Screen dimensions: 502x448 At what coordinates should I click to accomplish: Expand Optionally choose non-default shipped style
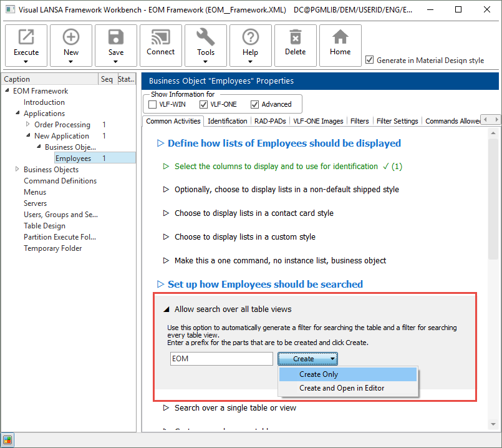tap(166, 189)
